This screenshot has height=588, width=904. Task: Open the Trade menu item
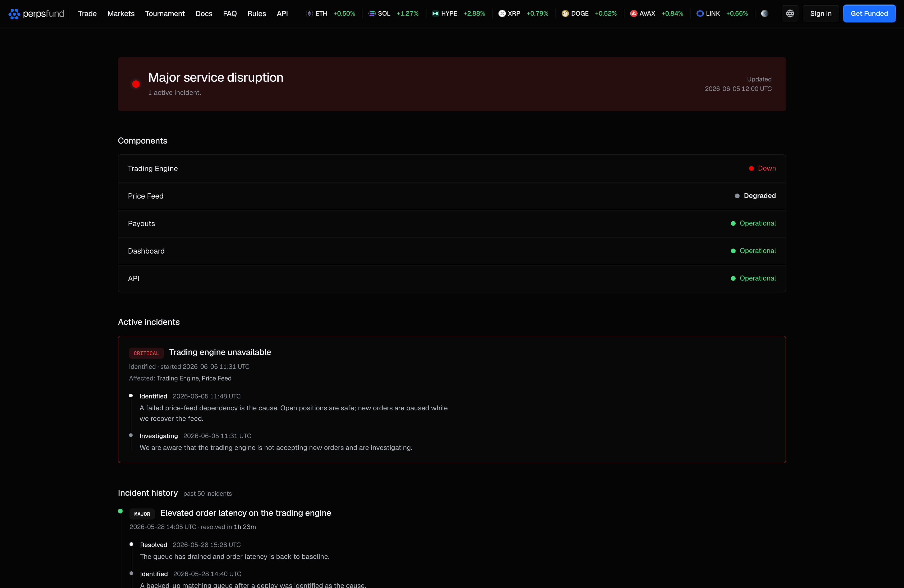[87, 14]
